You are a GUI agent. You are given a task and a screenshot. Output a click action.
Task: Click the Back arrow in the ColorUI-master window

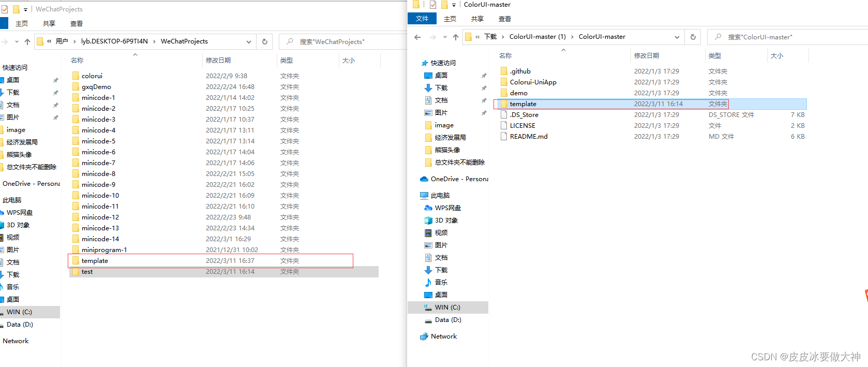[417, 37]
